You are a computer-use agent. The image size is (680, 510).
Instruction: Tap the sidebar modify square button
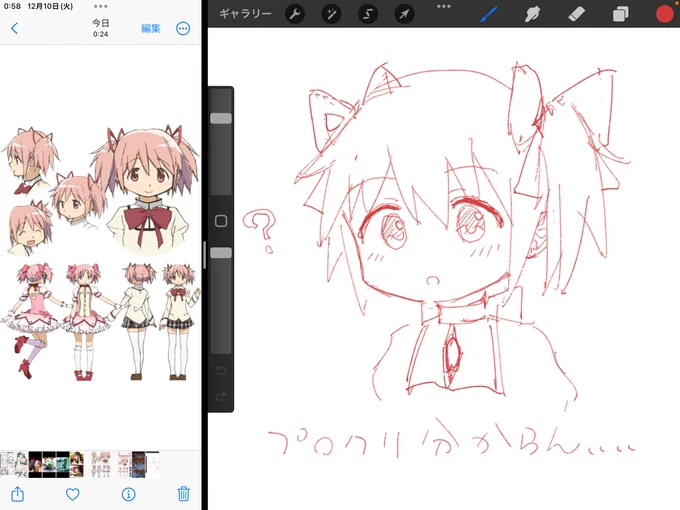coord(221,221)
